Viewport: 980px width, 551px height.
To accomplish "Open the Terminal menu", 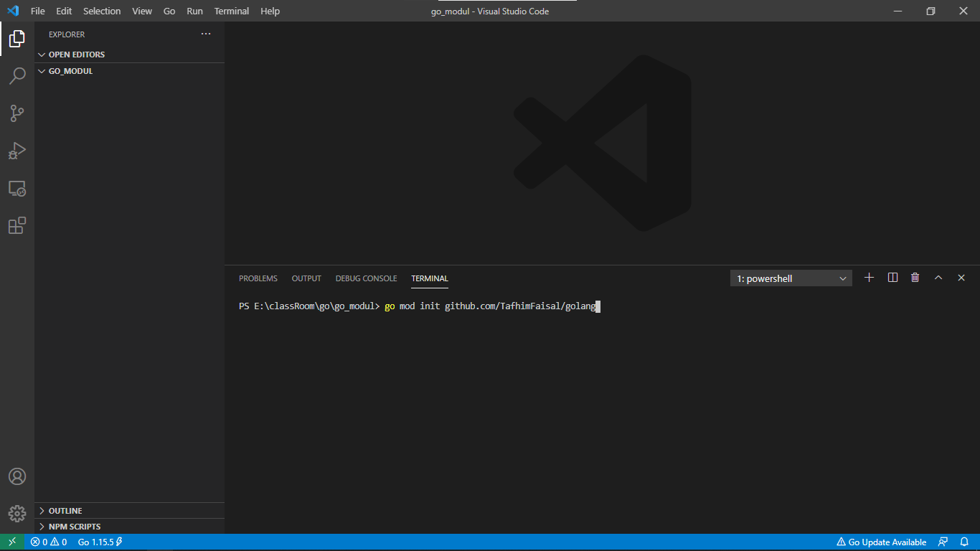I will [232, 11].
